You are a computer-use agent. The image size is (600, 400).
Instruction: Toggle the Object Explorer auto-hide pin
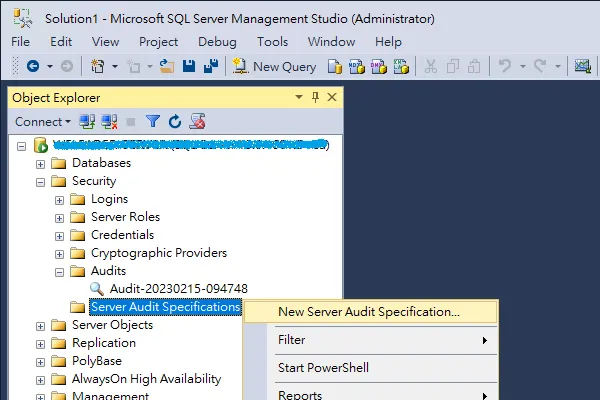[315, 97]
